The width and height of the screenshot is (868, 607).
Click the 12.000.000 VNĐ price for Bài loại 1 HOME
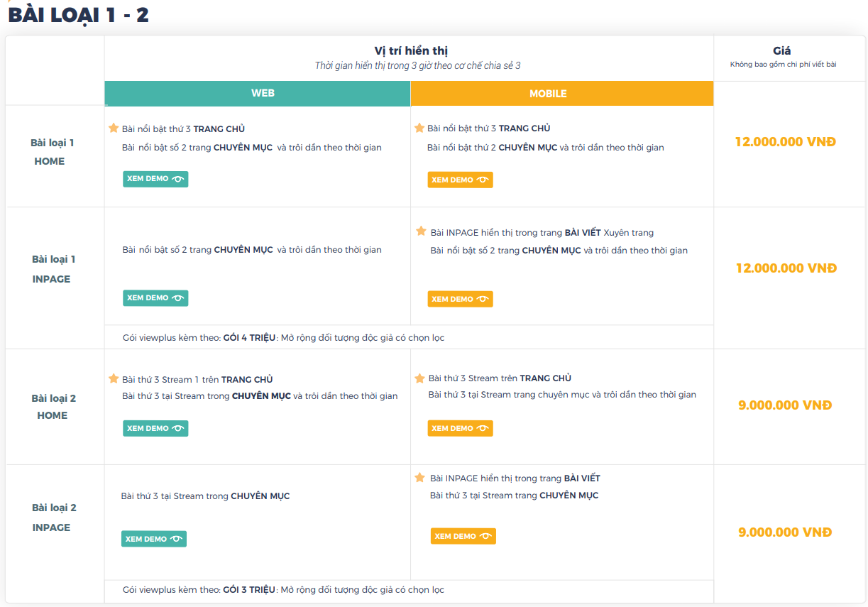785,142
